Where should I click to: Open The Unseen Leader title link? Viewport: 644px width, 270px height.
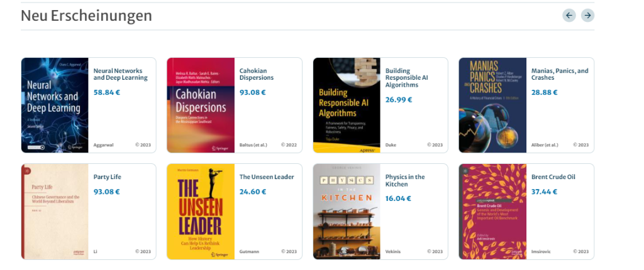267,177
